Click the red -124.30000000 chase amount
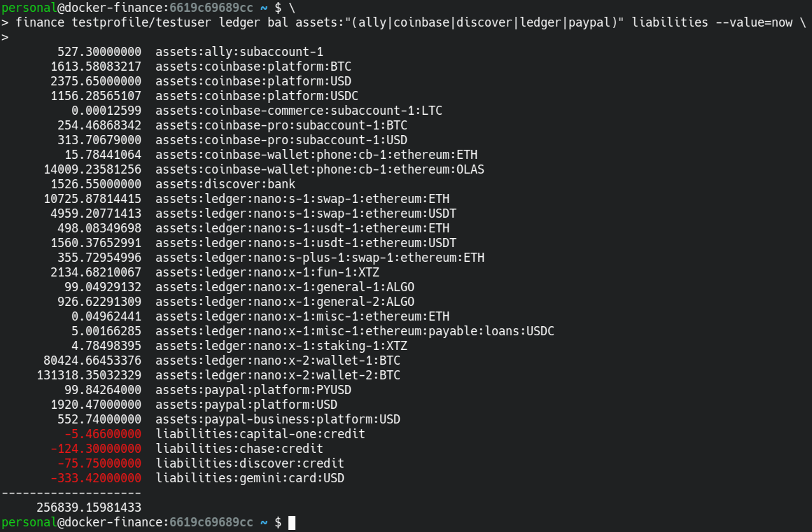The image size is (812, 532). pos(96,449)
